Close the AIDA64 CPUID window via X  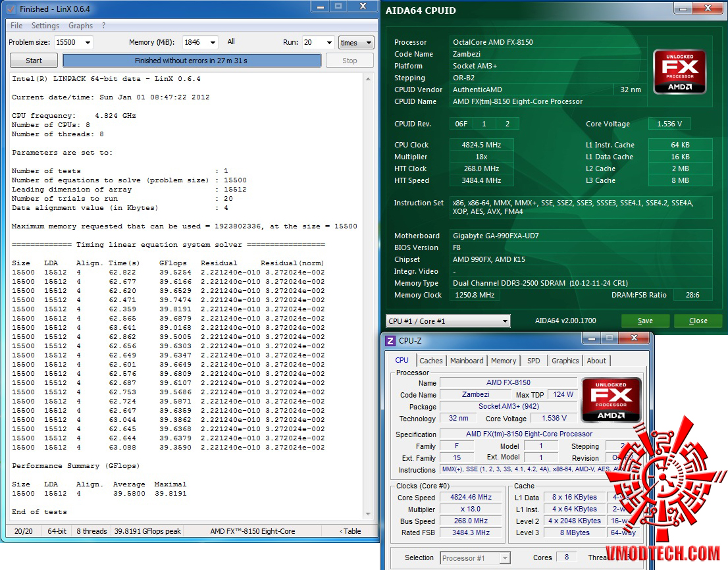(708, 9)
